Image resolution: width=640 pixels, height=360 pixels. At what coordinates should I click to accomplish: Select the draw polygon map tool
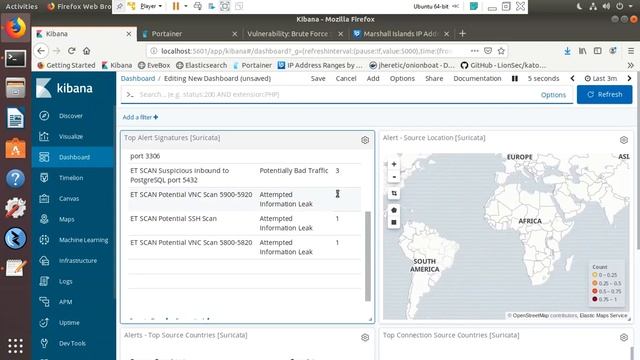pos(394,210)
